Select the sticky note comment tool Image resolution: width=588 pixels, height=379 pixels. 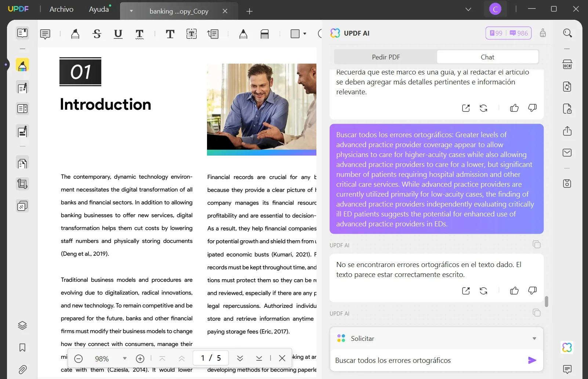click(x=45, y=34)
